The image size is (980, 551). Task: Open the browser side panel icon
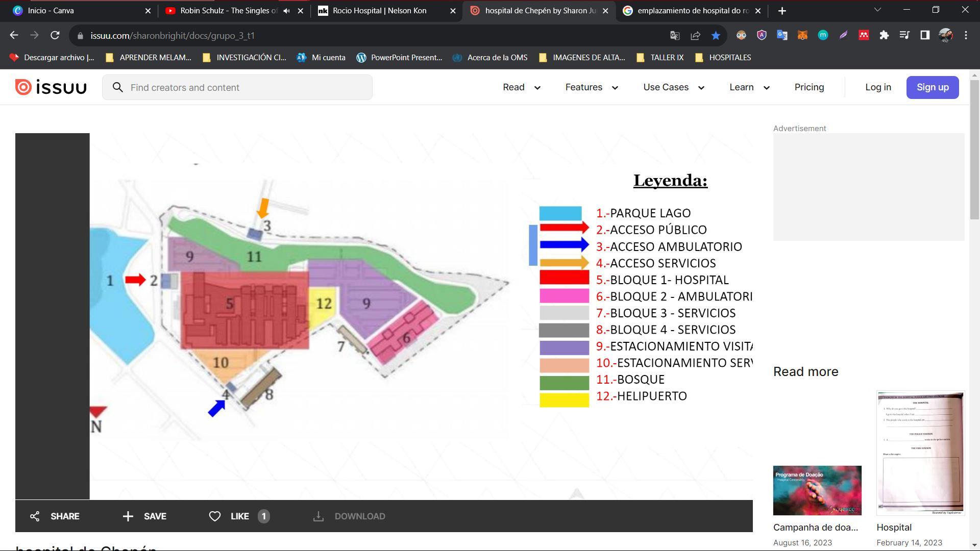tap(925, 35)
